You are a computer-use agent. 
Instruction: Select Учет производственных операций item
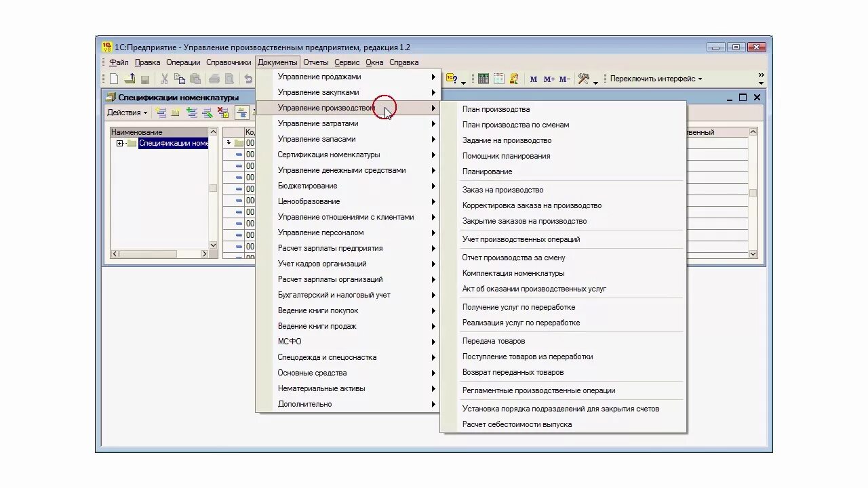[x=563, y=239]
